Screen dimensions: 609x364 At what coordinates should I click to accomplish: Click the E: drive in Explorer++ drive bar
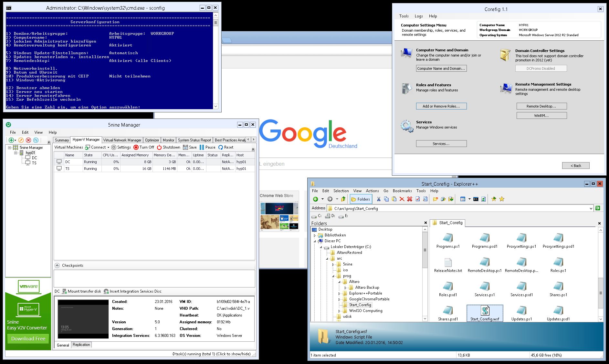[343, 216]
